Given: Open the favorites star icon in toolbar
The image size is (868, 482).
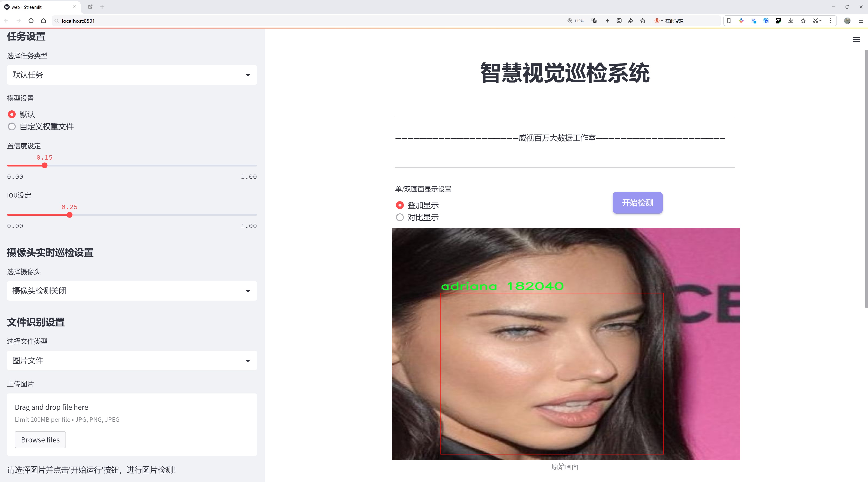Looking at the screenshot, I should [803, 21].
